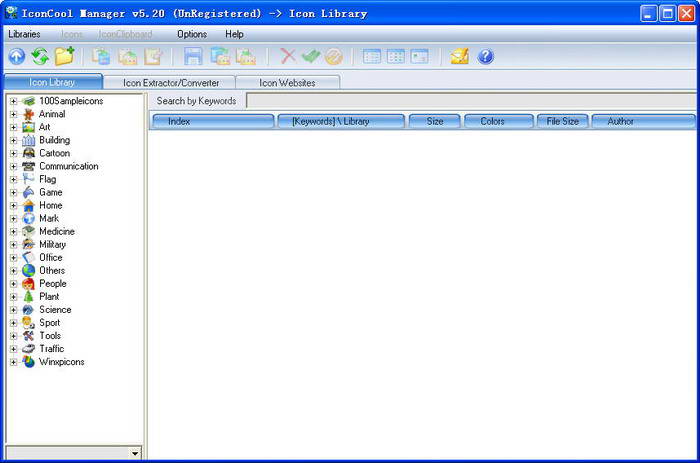Select the Tools library label
This screenshot has height=463, width=700.
click(50, 336)
